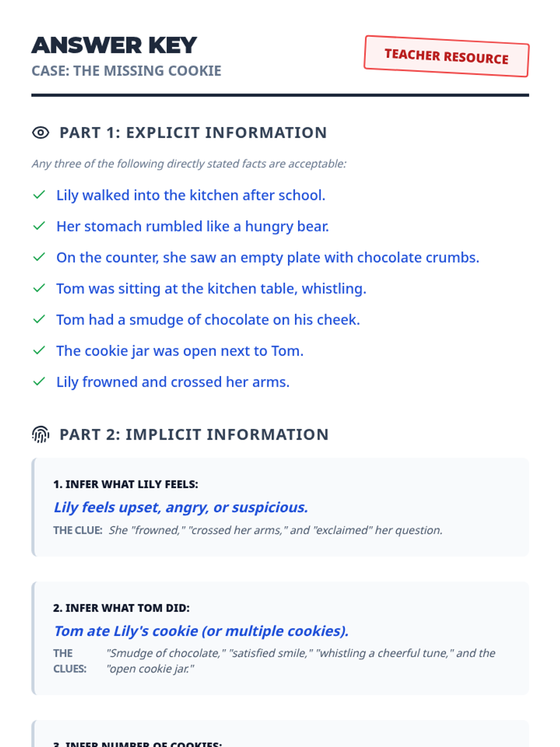Screen dimensions: 560x747
Task: Click the checkmark next to 'Her stomach rumbled'
Action: [39, 226]
